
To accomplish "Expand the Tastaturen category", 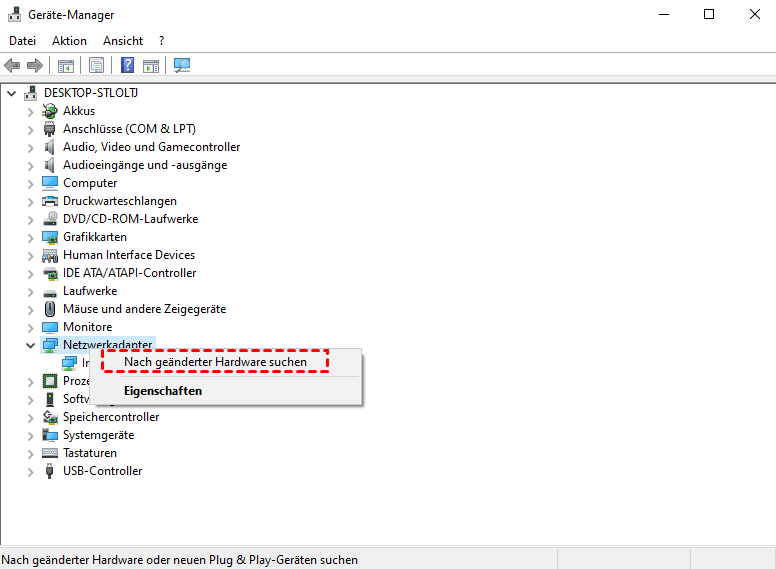I will pyautogui.click(x=30, y=454).
